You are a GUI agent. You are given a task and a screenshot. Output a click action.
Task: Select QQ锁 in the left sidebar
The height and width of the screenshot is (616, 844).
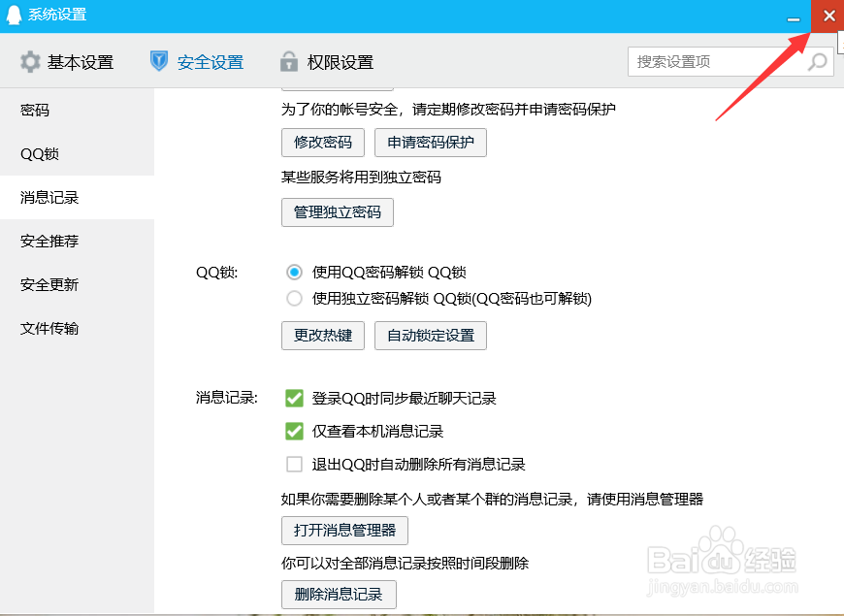tap(77, 154)
